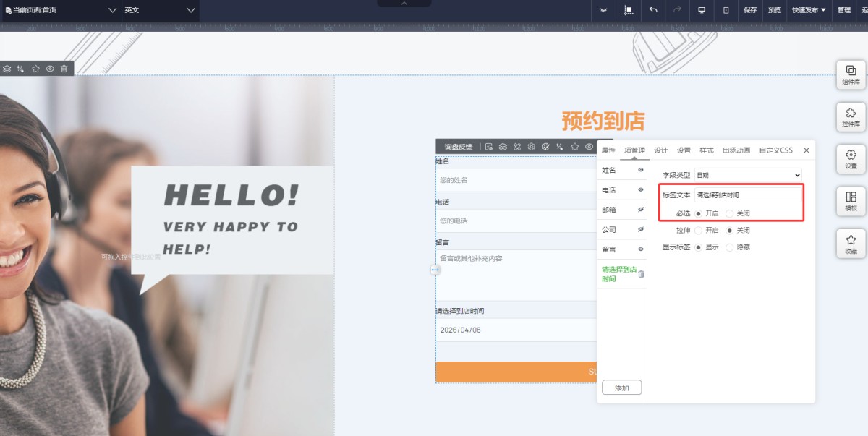Click the magic wand icon in the form toolbar
This screenshot has height=436, width=868.
coord(560,147)
